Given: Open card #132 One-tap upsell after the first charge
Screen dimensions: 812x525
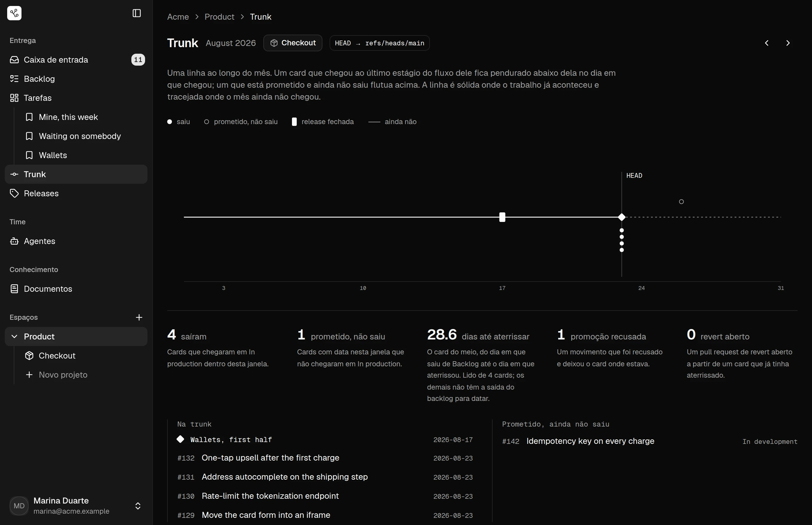Looking at the screenshot, I should click(x=325, y=458).
